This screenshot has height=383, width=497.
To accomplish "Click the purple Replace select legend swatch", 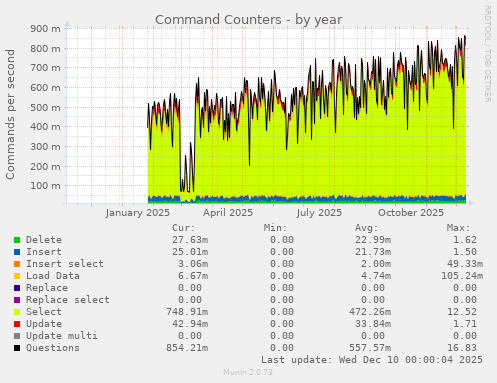I will (17, 300).
